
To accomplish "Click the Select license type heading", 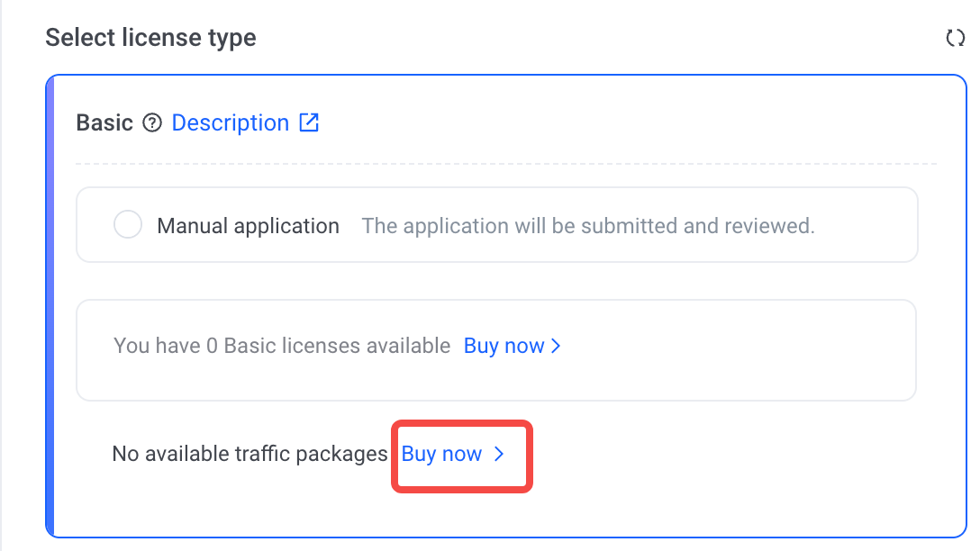I will (150, 38).
